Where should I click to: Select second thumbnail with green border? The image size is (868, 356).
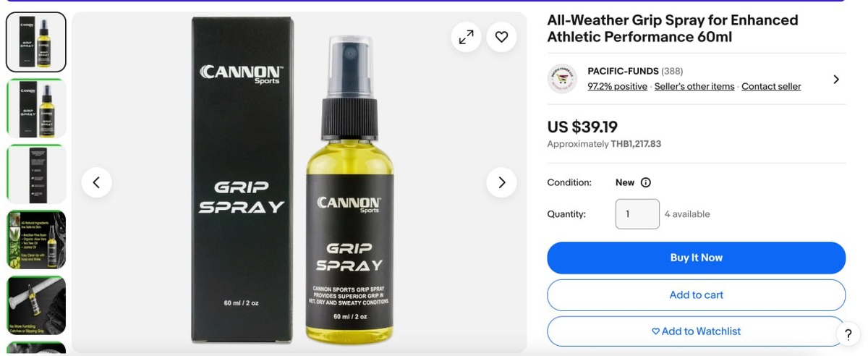click(36, 108)
